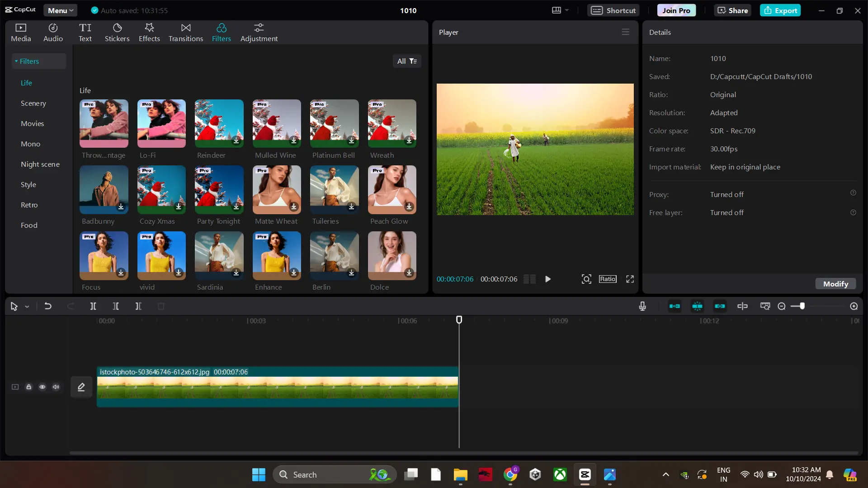Viewport: 868px width, 488px height.
Task: Open the Ratio selector
Action: tap(608, 279)
